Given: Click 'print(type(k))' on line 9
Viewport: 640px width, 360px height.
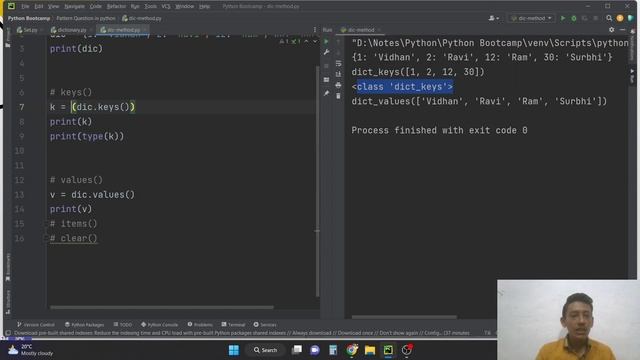Looking at the screenshot, I should pyautogui.click(x=87, y=136).
